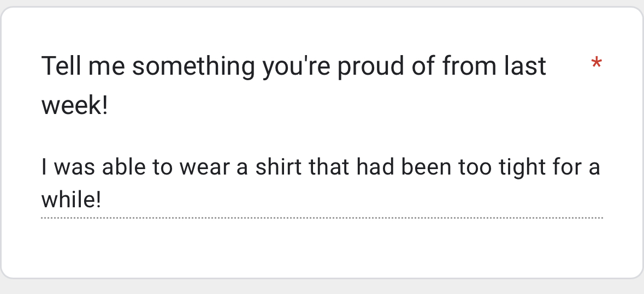Click the dotted underline beneath the answer

click(x=321, y=218)
